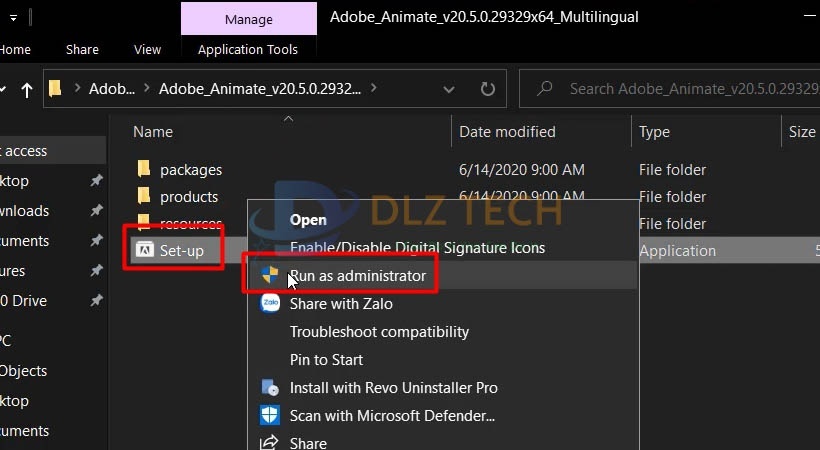Sort by the Size column header
The image size is (820, 450).
tap(802, 132)
